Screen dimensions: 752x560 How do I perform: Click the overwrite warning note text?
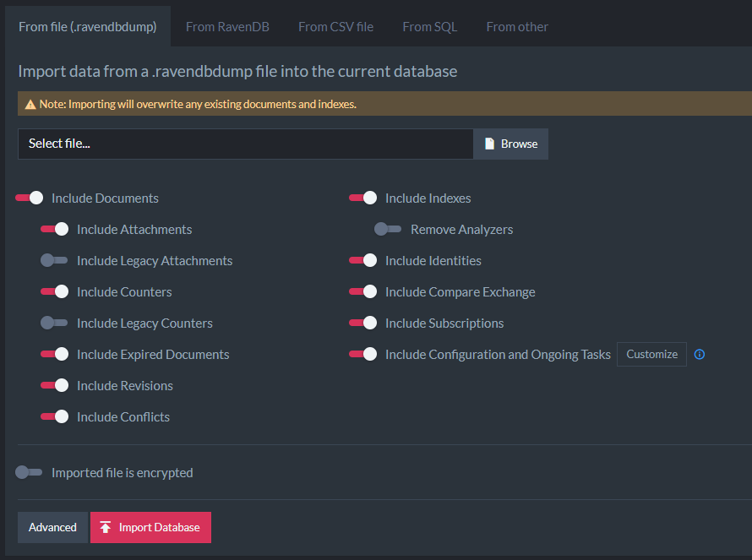[198, 104]
